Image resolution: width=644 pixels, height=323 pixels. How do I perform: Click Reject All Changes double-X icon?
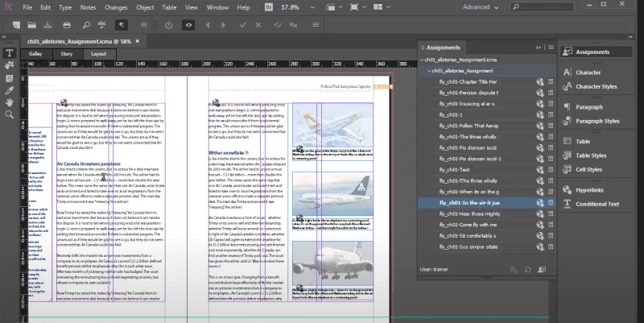[x=293, y=25]
